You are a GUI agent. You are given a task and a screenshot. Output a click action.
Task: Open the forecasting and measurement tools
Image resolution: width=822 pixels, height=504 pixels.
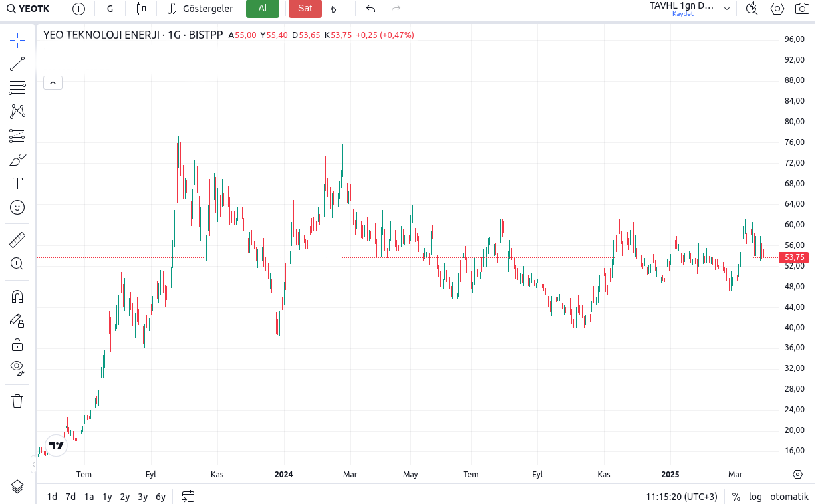click(x=17, y=136)
